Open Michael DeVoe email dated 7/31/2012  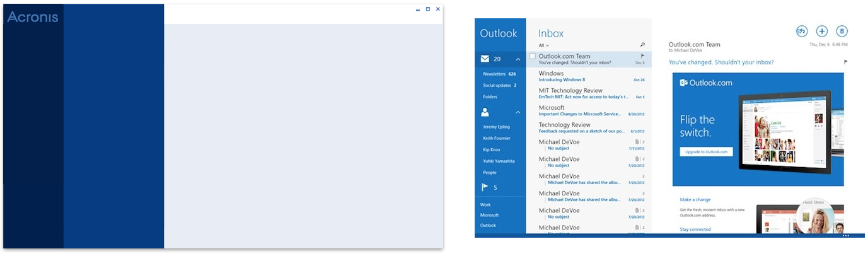pos(591,144)
